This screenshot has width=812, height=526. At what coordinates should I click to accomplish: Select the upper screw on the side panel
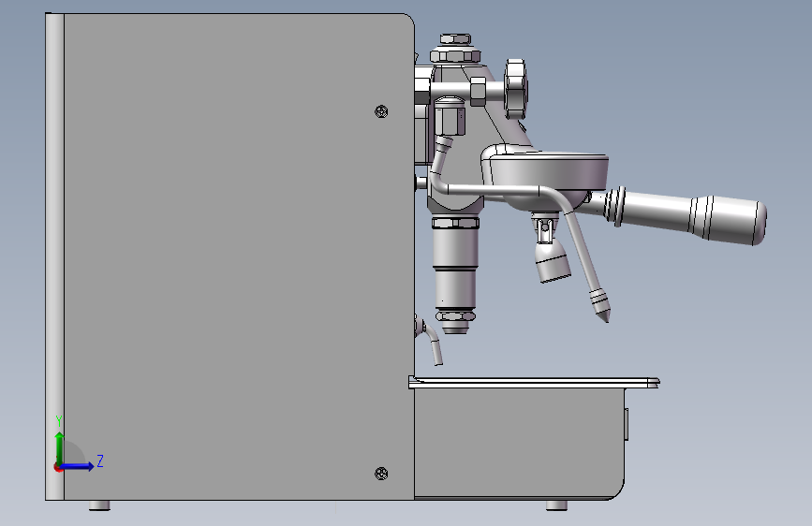pyautogui.click(x=381, y=111)
